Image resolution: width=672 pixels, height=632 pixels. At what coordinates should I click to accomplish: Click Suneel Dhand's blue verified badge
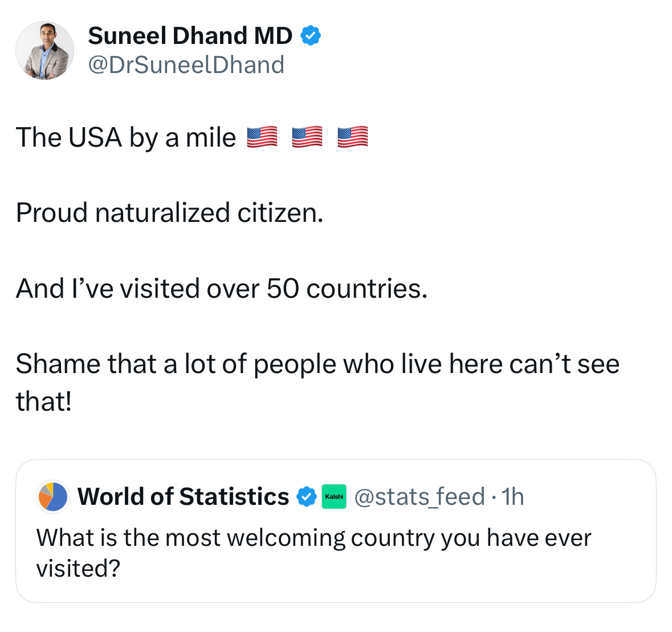click(x=311, y=35)
